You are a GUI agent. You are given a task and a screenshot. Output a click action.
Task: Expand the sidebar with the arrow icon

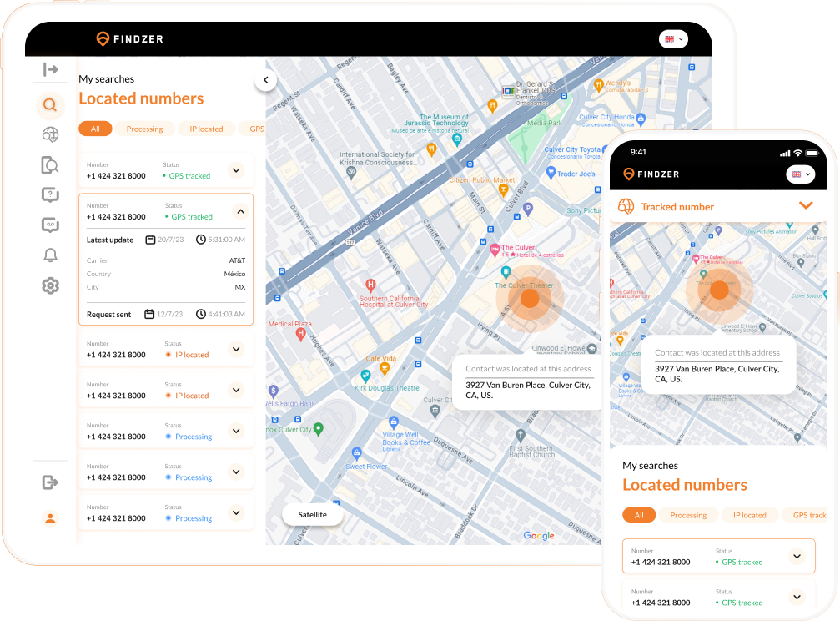tap(50, 69)
